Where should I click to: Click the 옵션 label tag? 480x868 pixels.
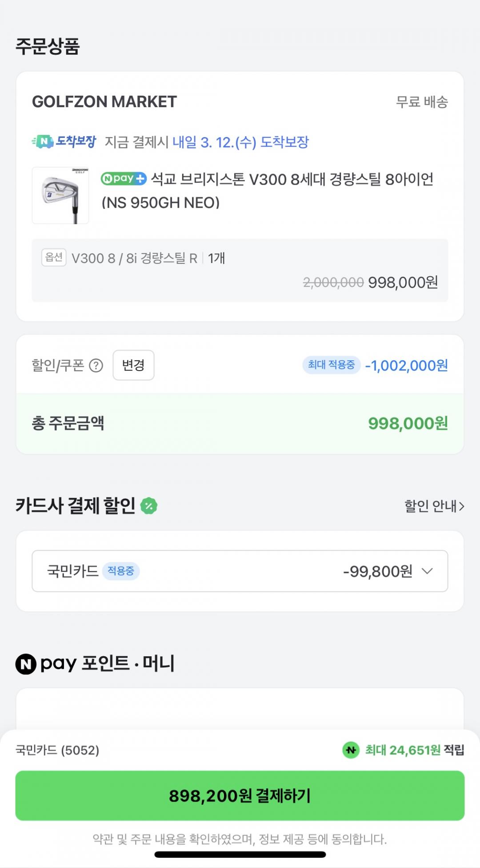54,257
